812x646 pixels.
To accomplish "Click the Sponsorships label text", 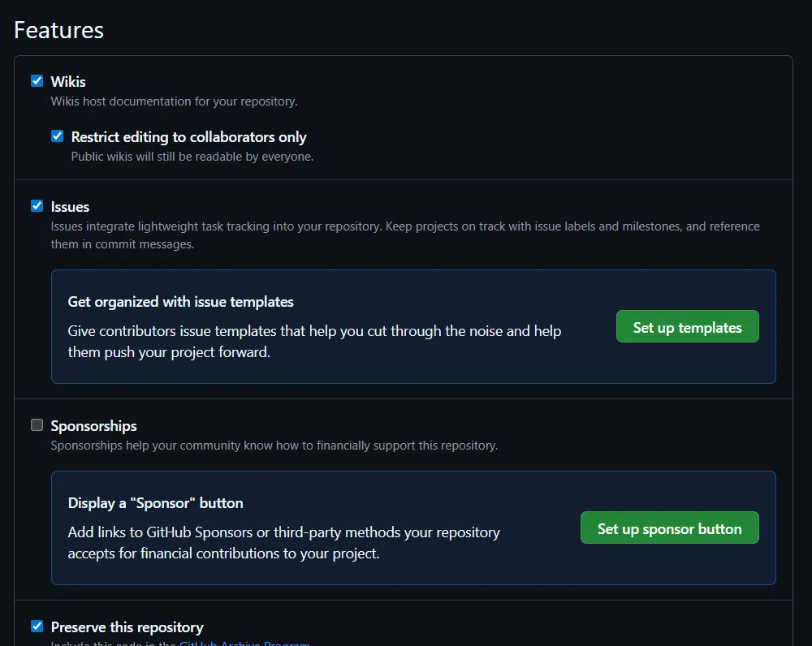I will click(x=93, y=426).
